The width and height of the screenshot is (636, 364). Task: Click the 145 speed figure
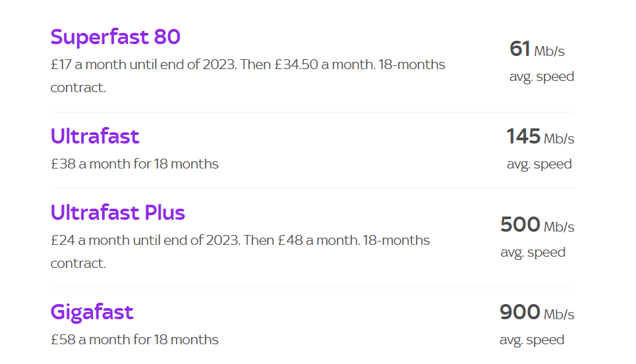click(x=523, y=137)
